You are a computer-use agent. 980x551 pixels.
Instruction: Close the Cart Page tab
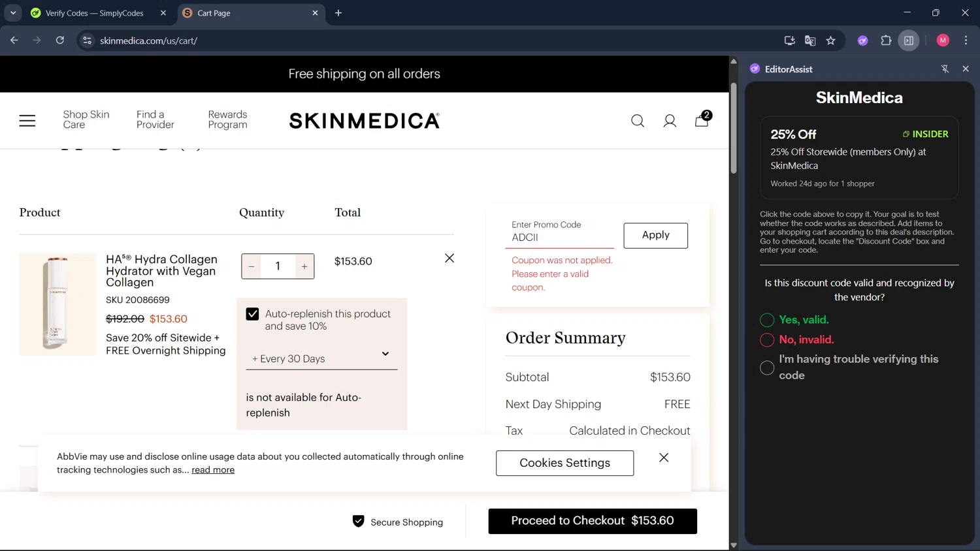coord(315,13)
